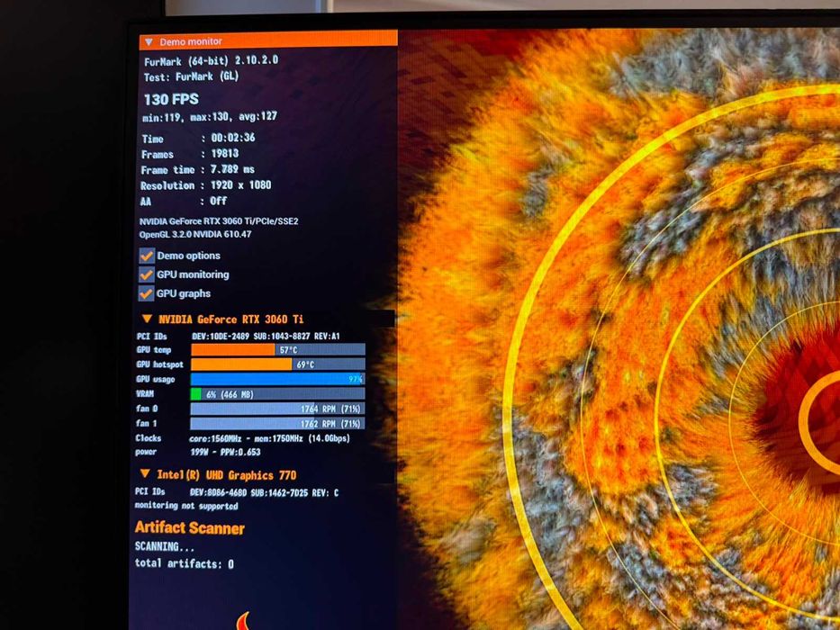Click the fan 0 1764 RPM bar

pyautogui.click(x=277, y=409)
